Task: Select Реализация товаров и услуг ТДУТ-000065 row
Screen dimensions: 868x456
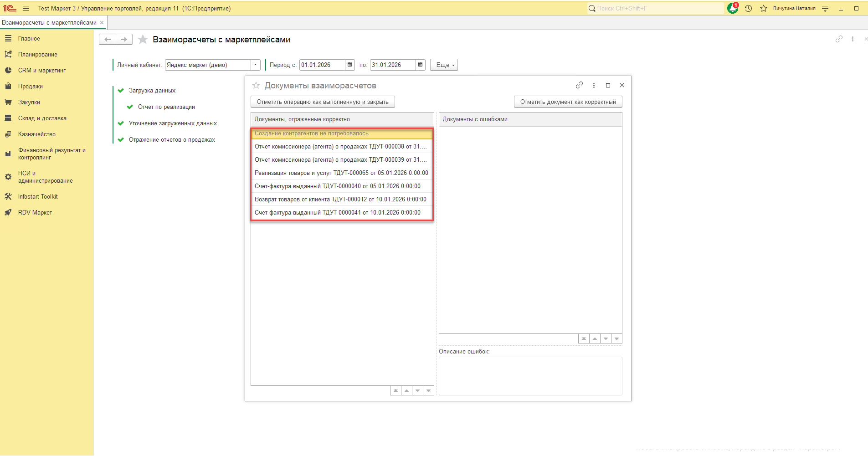Action: [341, 173]
